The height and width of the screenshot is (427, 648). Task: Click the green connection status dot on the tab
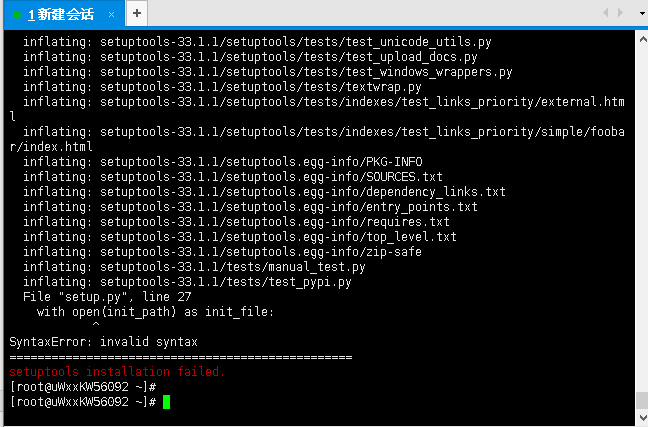17,15
